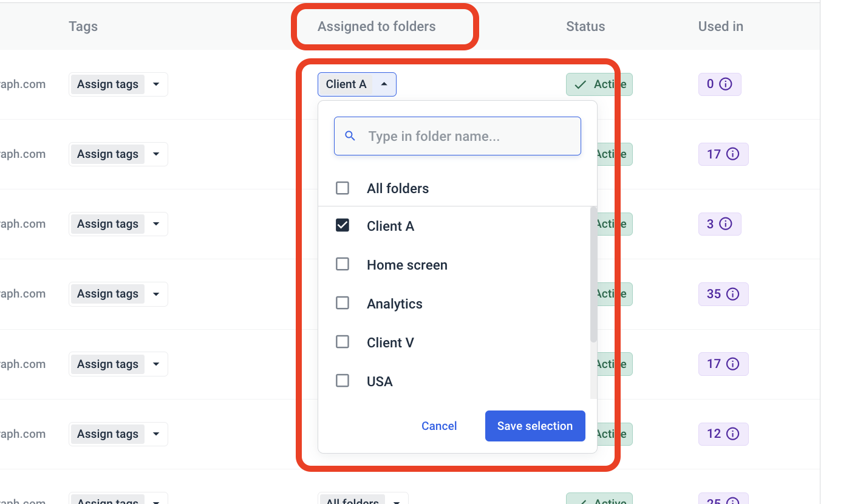
Task: Click the Assigned to folders column header
Action: point(377,26)
